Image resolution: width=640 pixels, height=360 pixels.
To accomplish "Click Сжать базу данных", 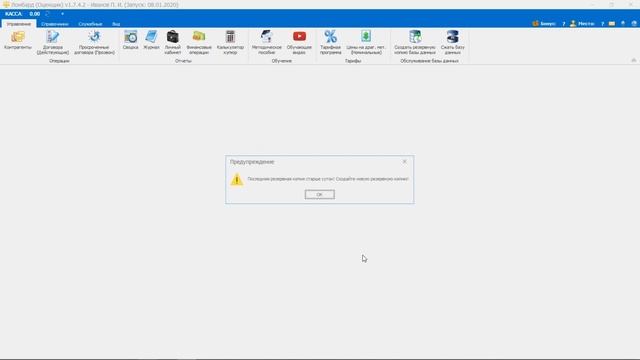I will 453,42.
